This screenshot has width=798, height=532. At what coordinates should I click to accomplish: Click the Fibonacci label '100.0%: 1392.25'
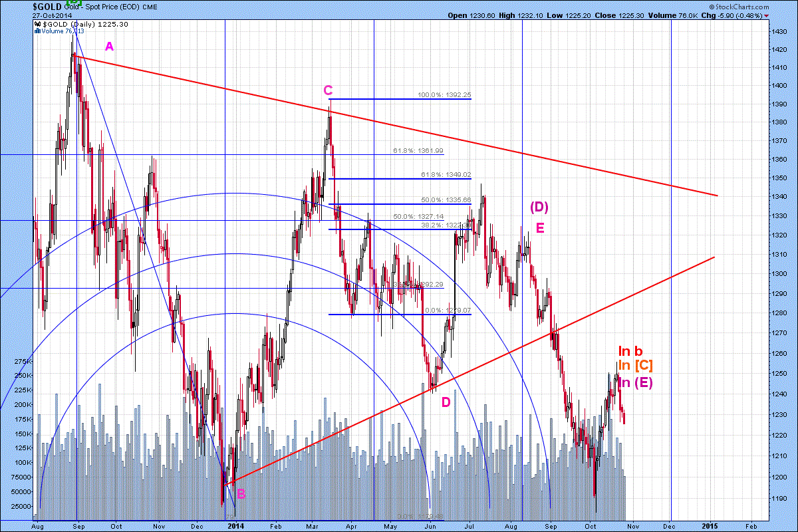click(x=444, y=94)
